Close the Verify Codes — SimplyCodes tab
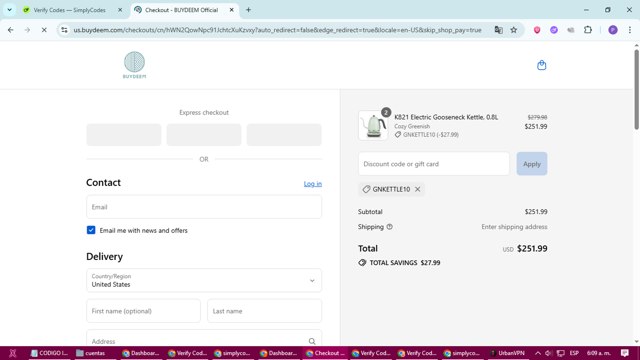This screenshot has width=640, height=360. pyautogui.click(x=120, y=10)
